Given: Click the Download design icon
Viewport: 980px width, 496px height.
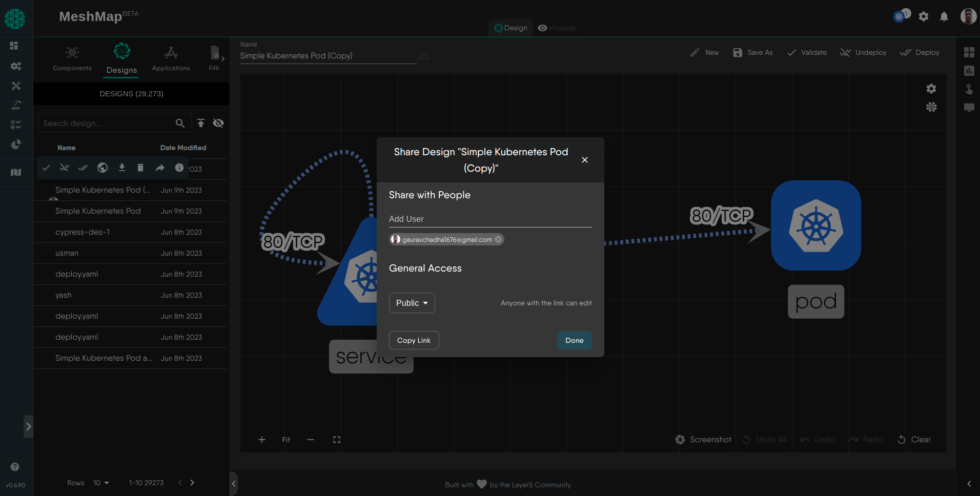Looking at the screenshot, I should pyautogui.click(x=122, y=168).
